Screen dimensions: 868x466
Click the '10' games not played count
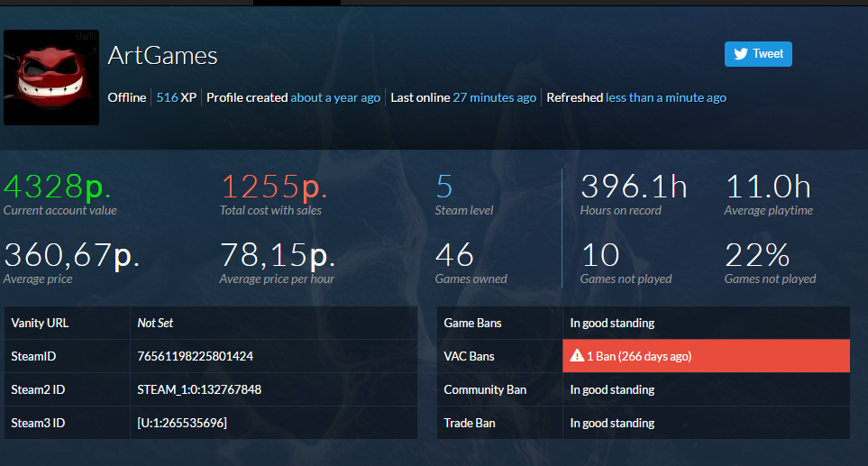600,255
